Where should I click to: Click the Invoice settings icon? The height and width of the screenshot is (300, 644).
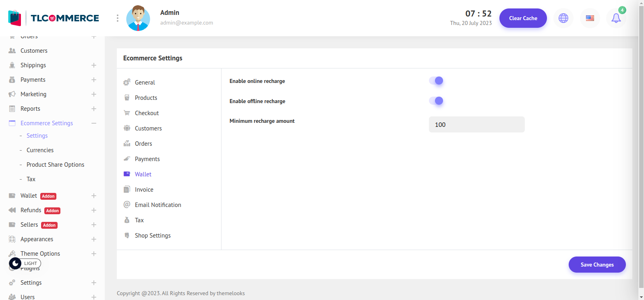coord(127,189)
